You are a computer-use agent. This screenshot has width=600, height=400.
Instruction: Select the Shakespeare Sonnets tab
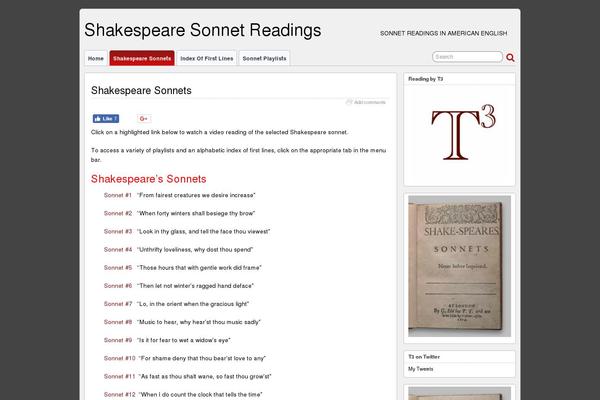click(142, 58)
